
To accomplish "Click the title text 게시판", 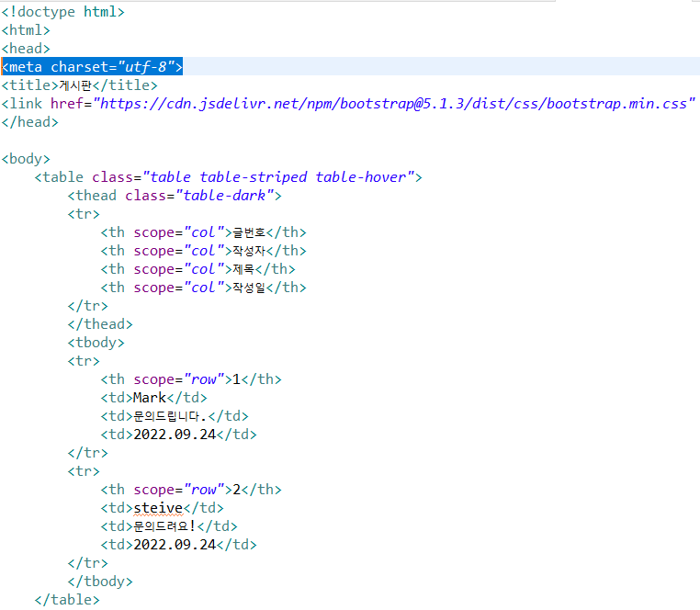I will tap(75, 85).
